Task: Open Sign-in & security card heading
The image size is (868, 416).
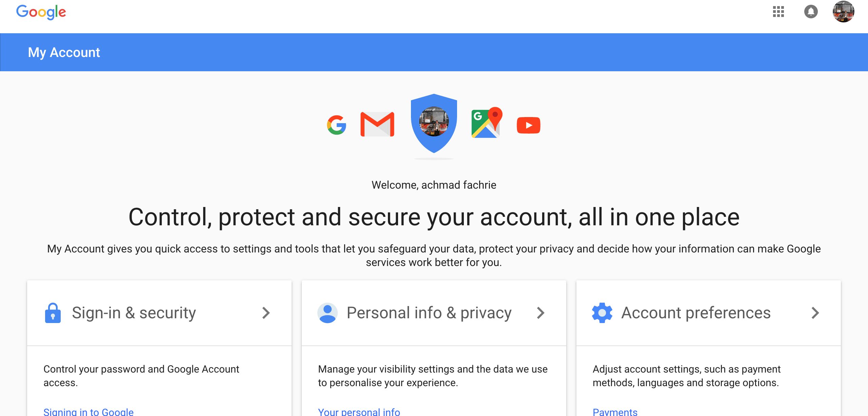Action: (x=134, y=313)
